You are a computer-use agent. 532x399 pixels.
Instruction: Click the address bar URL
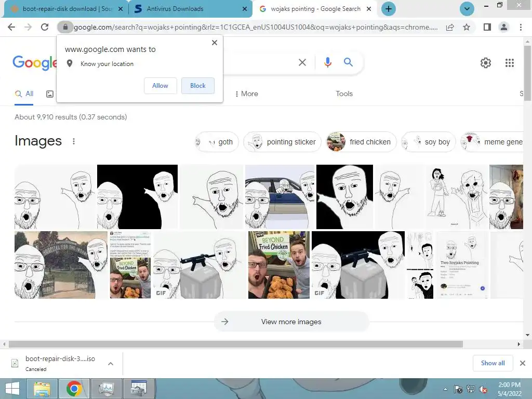click(255, 27)
